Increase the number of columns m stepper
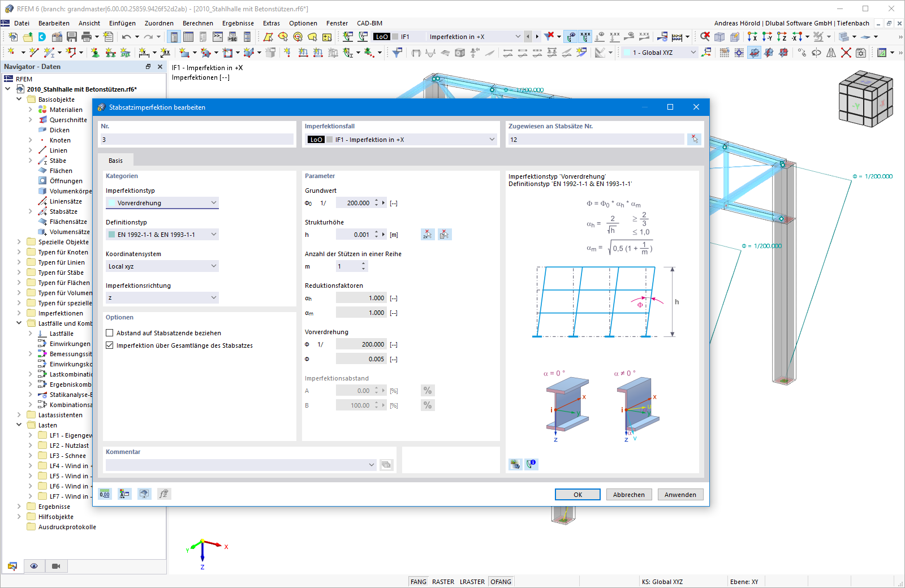This screenshot has height=588, width=905. [x=364, y=263]
